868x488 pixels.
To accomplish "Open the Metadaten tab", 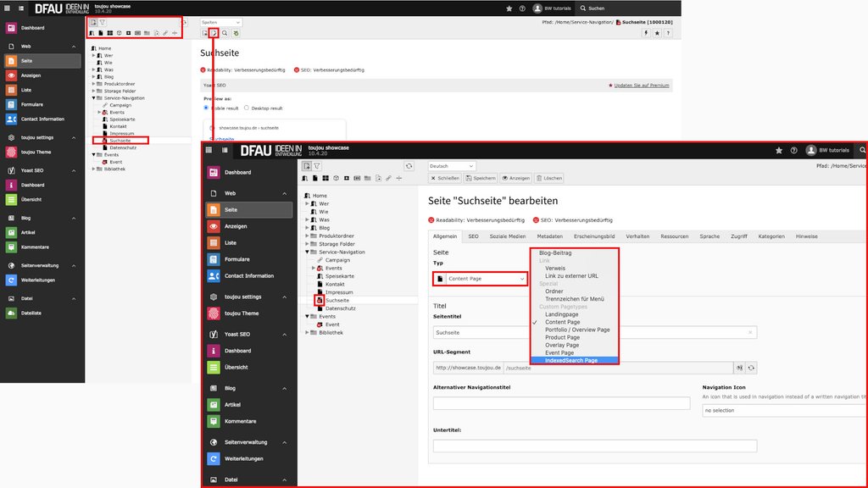I will 549,236.
